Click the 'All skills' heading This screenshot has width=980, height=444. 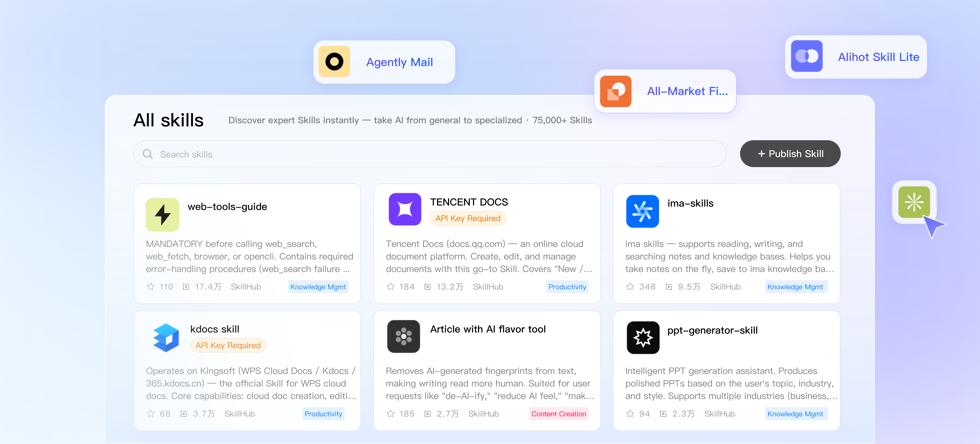click(x=168, y=120)
